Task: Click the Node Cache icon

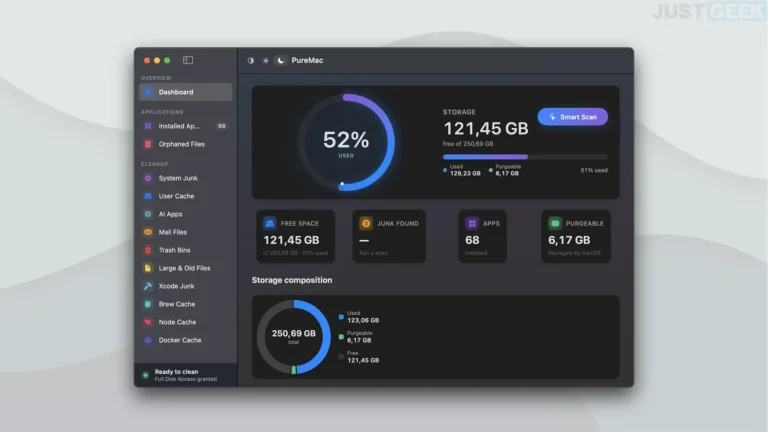Action: [148, 322]
